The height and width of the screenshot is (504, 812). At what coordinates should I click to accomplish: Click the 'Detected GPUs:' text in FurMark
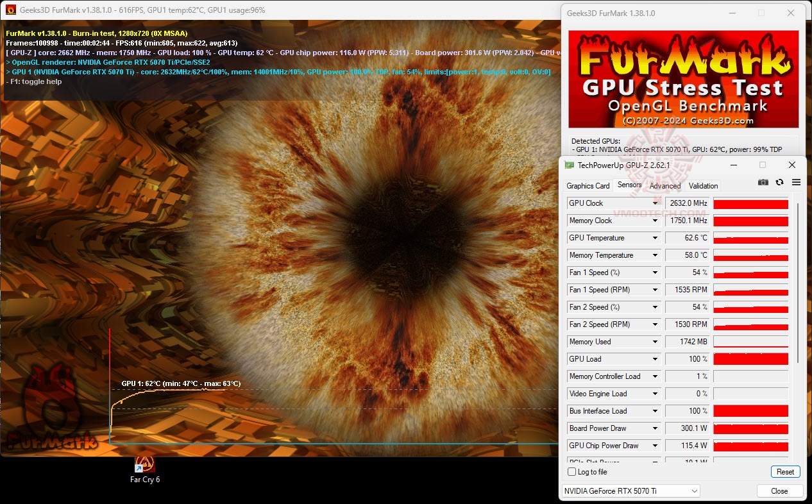pyautogui.click(x=596, y=140)
